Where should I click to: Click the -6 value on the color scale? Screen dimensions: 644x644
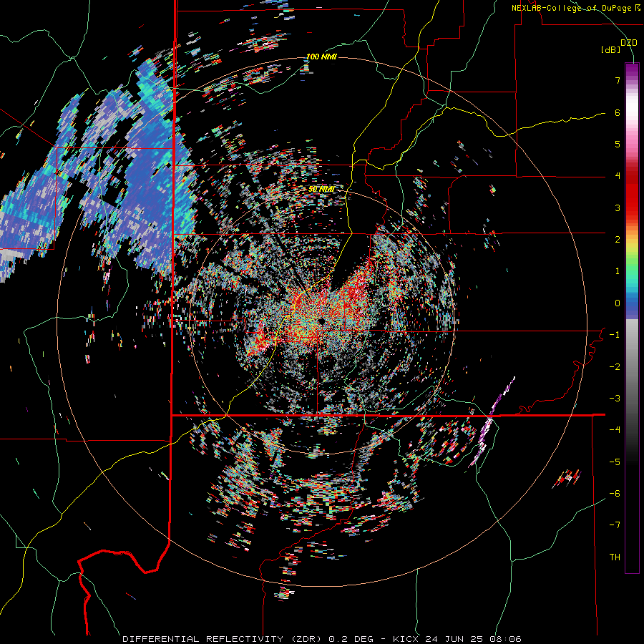(615, 494)
